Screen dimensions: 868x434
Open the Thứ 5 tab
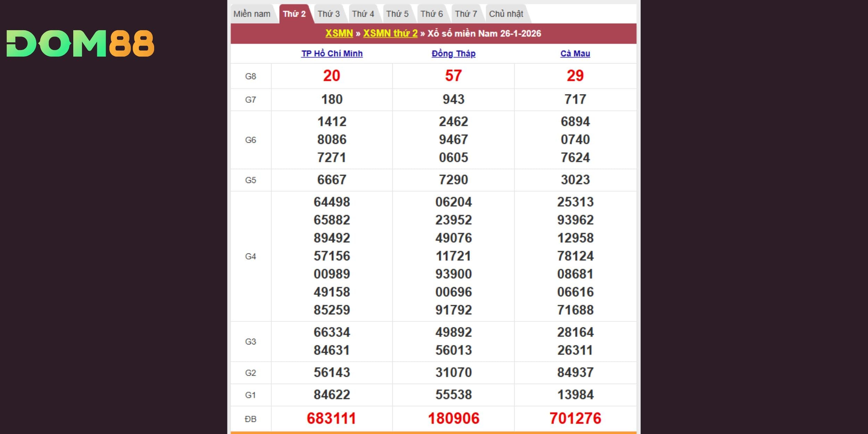click(397, 14)
